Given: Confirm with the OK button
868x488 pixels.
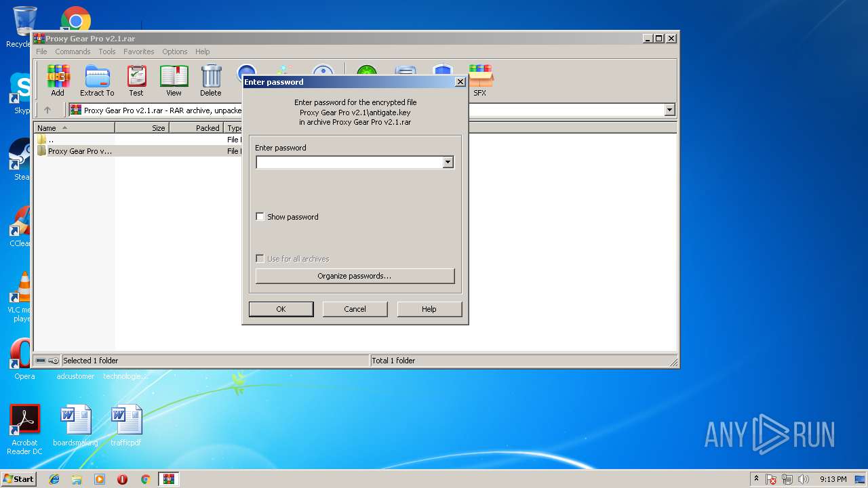Looking at the screenshot, I should (281, 309).
